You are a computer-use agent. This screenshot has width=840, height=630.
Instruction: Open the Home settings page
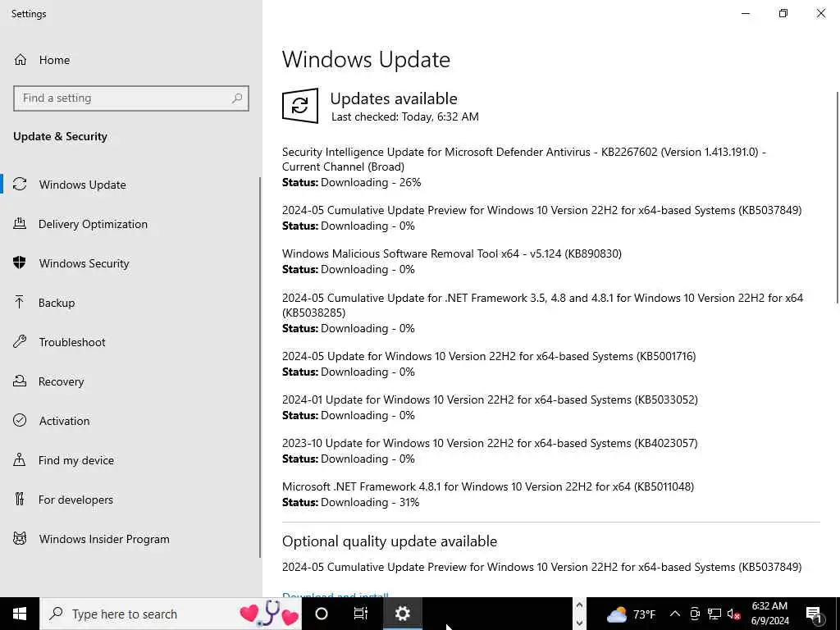tap(131, 59)
